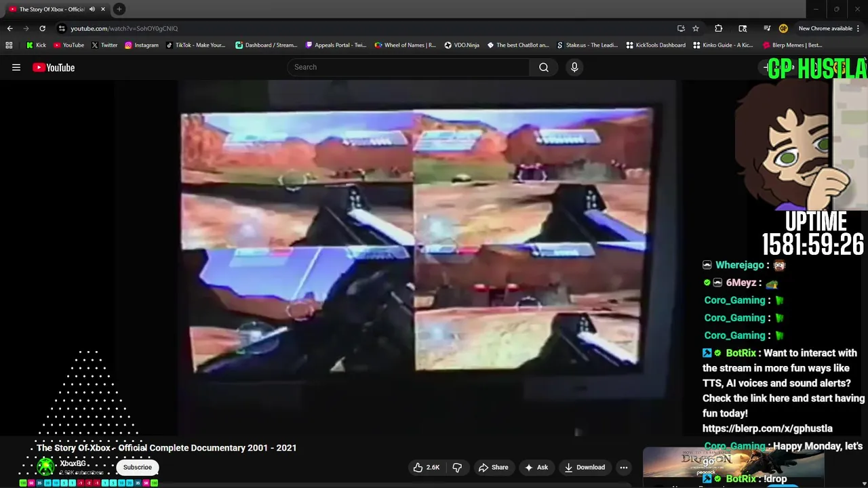This screenshot has width=868, height=488.
Task: Open the Instagram bookmark
Action: coord(141,45)
